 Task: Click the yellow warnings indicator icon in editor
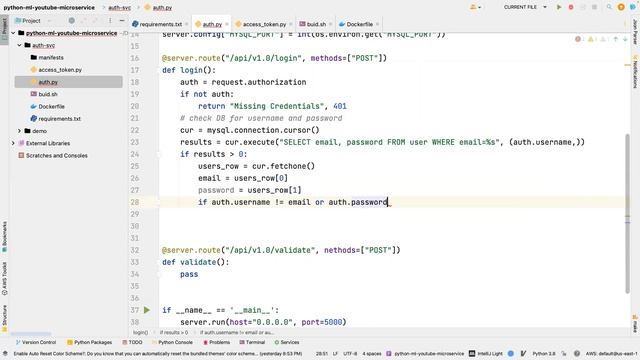click(x=591, y=39)
